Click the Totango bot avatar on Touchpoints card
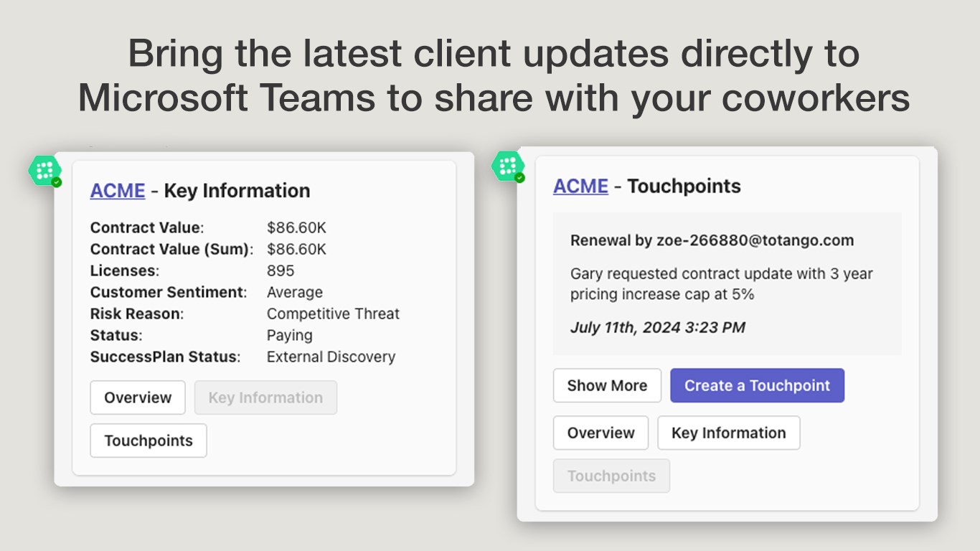The height and width of the screenshot is (551, 980). (507, 166)
